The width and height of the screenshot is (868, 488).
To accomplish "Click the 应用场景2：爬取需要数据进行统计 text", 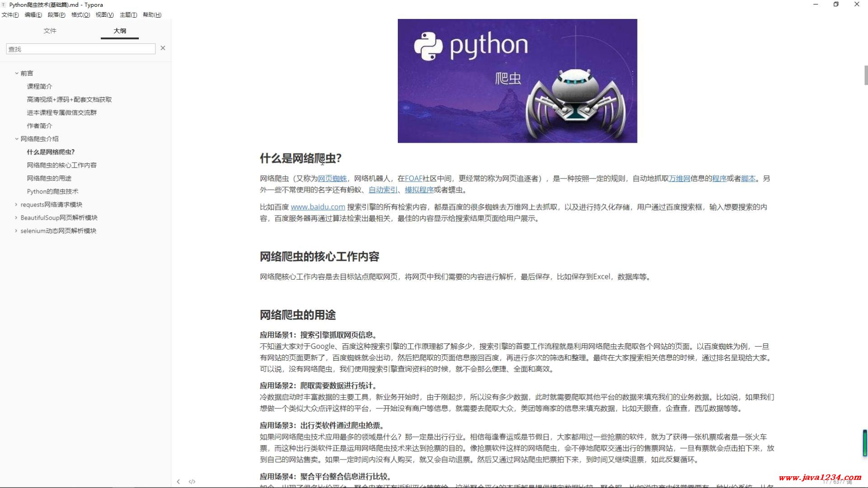I will 318,385.
